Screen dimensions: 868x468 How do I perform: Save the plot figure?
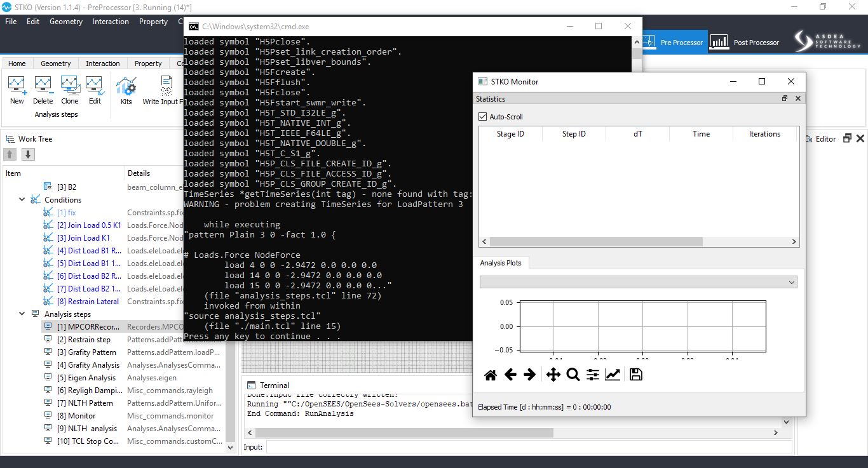(635, 375)
